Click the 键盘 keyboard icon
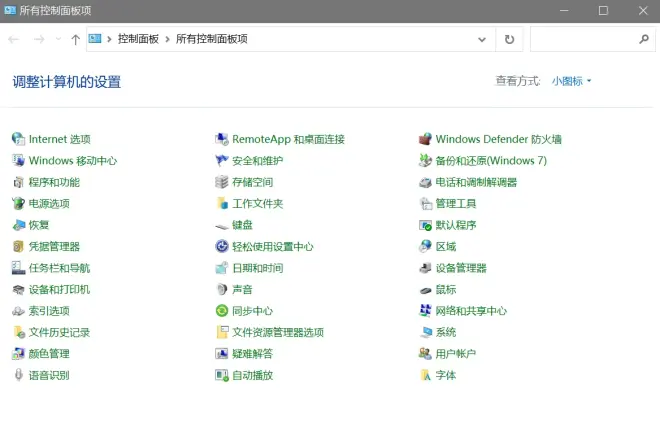Screen dimensions: 660x432 coord(222,226)
